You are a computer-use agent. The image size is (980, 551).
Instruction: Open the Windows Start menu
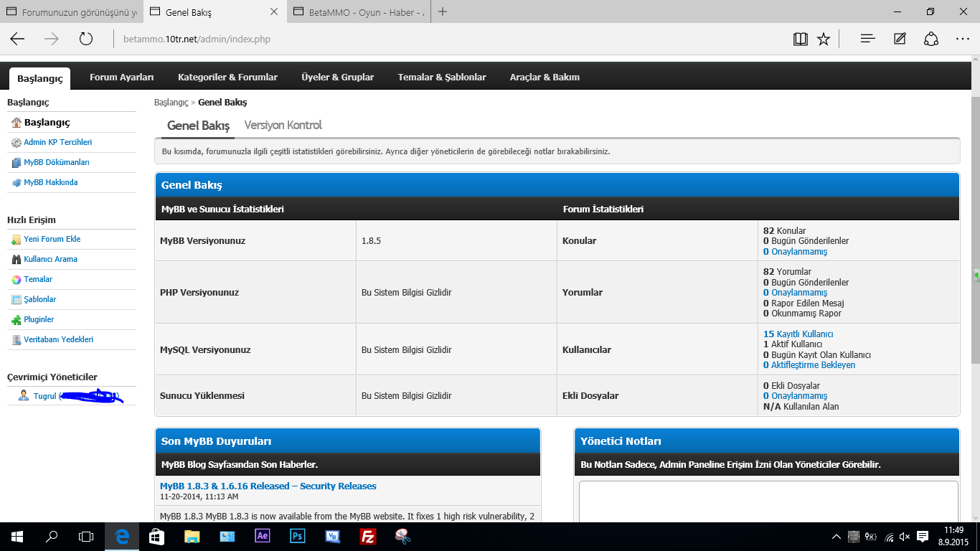[x=17, y=536]
